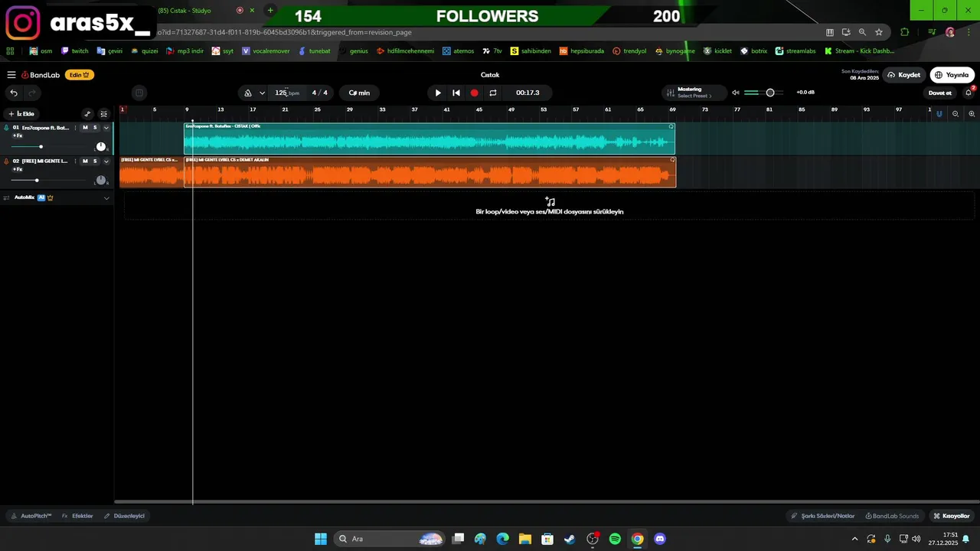The image size is (980, 551).
Task: Zoom out the timeline
Action: [x=955, y=113]
